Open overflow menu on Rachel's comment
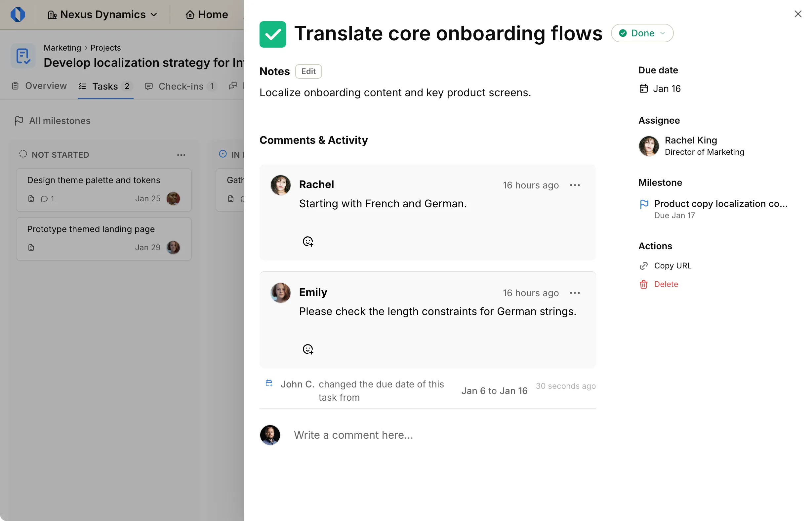Viewport: 812px width, 521px height. click(575, 185)
